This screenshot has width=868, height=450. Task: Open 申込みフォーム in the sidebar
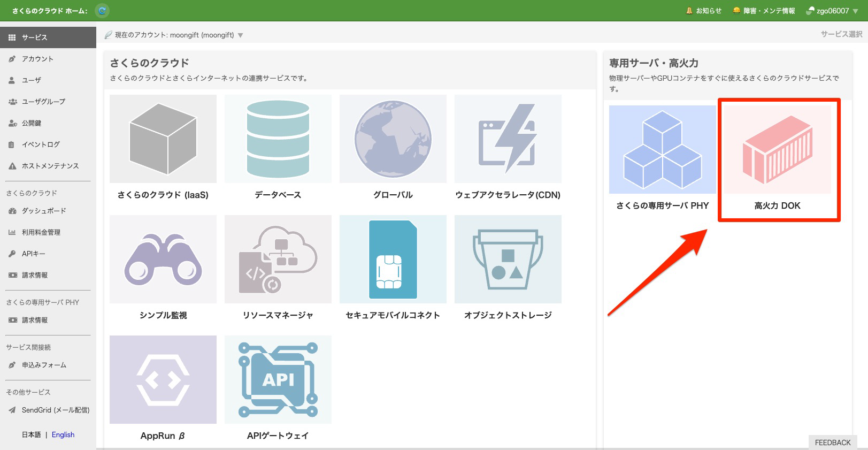(48, 365)
